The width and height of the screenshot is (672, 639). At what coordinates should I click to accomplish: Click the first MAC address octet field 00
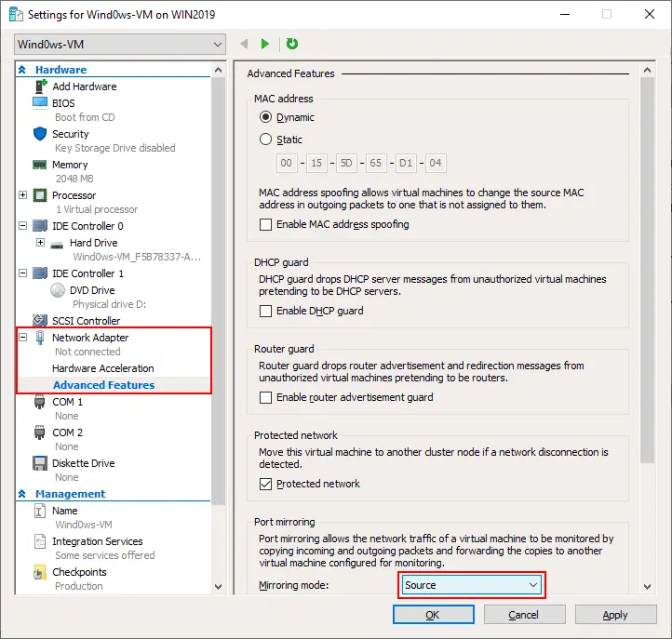pos(287,163)
